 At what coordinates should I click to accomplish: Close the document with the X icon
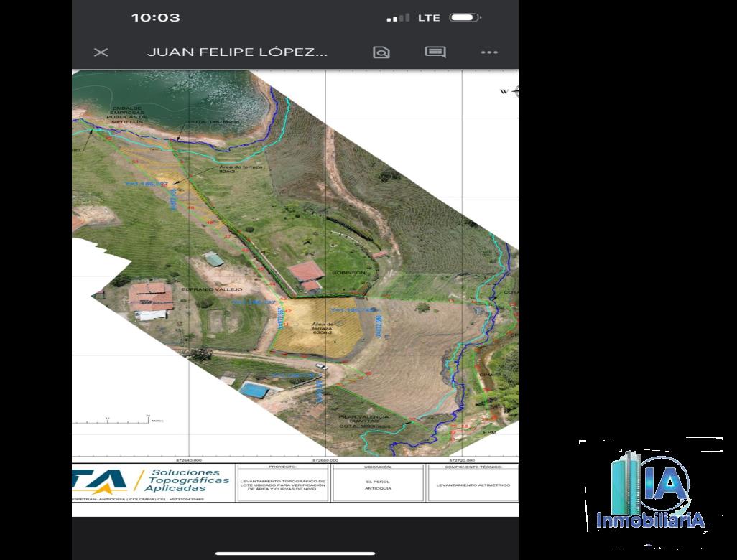pyautogui.click(x=101, y=52)
